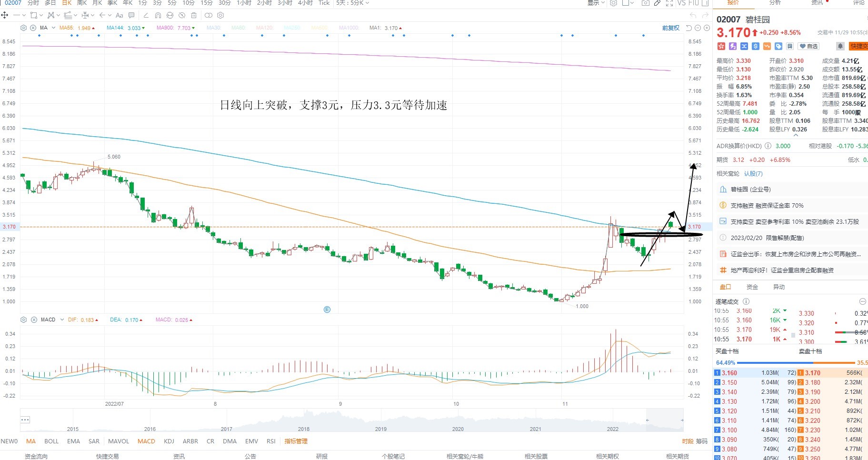Reset chart zoom with the rotate icon
The image size is (868, 460).
click(x=689, y=28)
